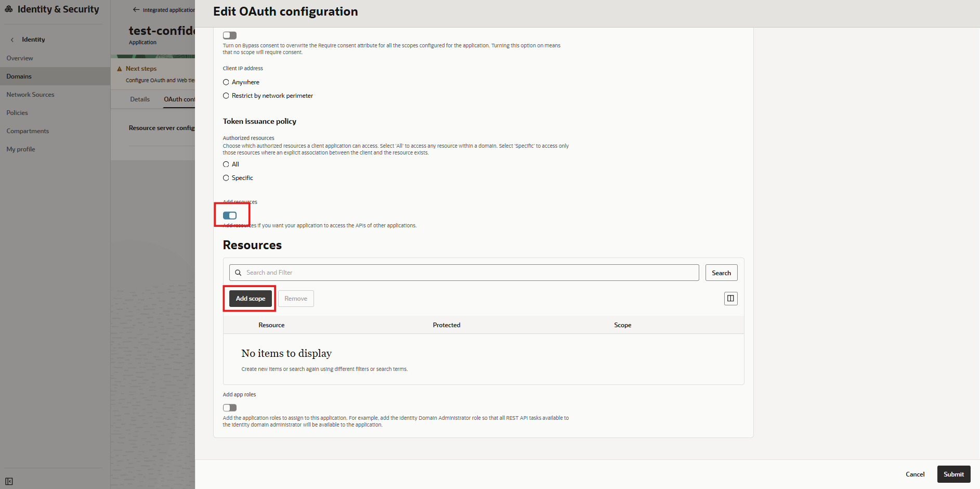The height and width of the screenshot is (489, 980).
Task: Click the column layout icon in Resources
Action: coord(730,298)
